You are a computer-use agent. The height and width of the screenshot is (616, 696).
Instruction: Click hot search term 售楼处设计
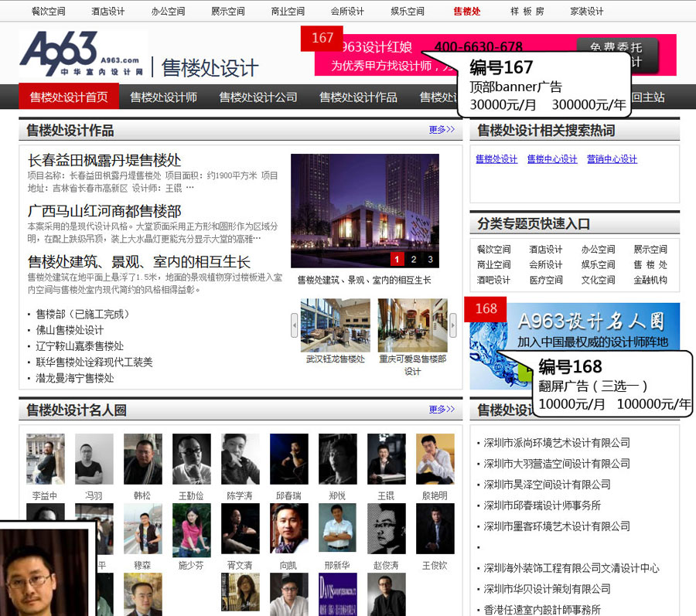coord(496,159)
